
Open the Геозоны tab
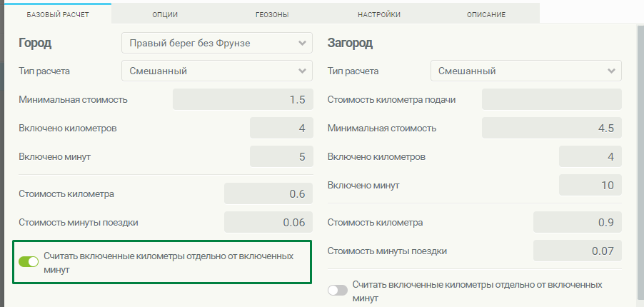coord(271,14)
